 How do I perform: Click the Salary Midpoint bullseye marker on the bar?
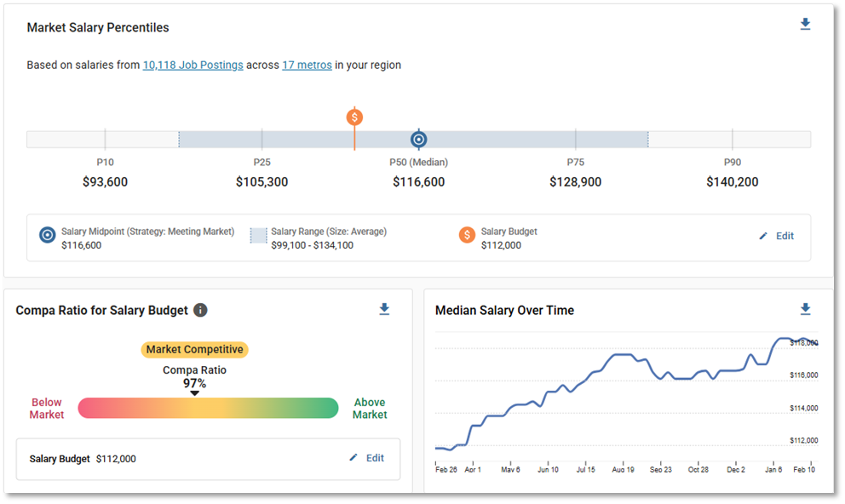[x=418, y=138]
